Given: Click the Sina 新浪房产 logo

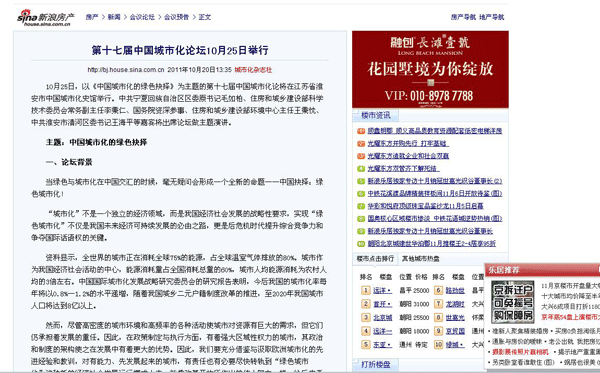Looking at the screenshot, I should tap(46, 18).
